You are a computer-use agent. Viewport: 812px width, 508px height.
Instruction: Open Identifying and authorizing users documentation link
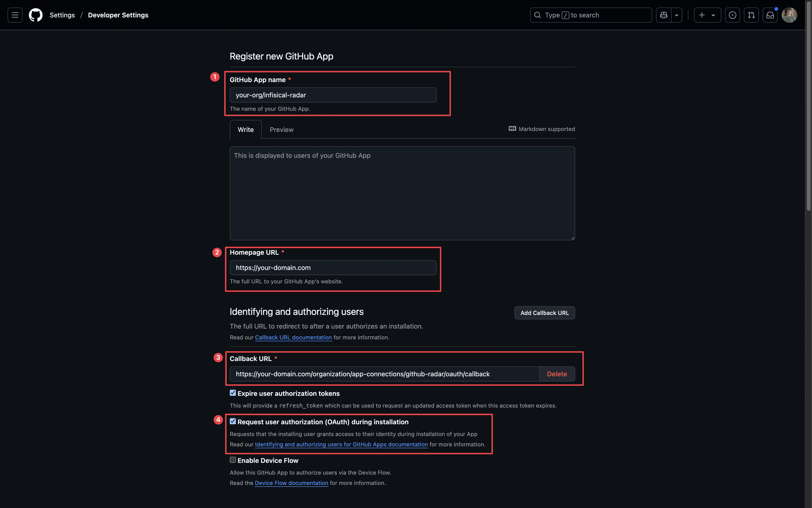pos(341,444)
